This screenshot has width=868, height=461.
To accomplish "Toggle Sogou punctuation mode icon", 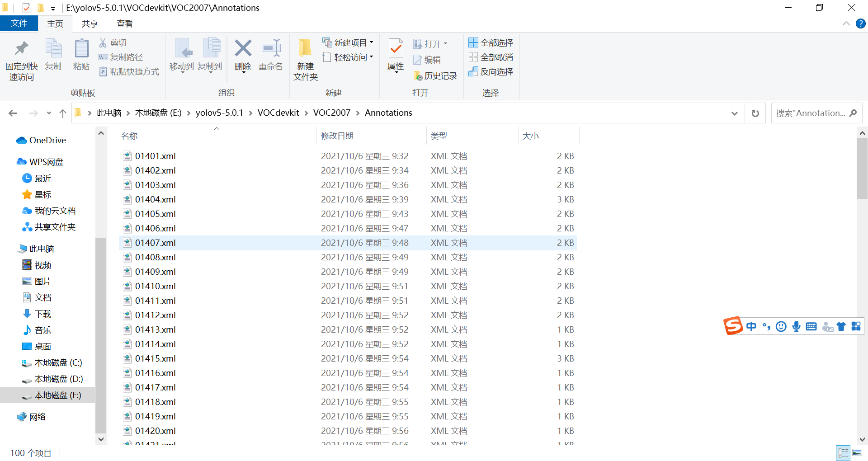I will [766, 326].
